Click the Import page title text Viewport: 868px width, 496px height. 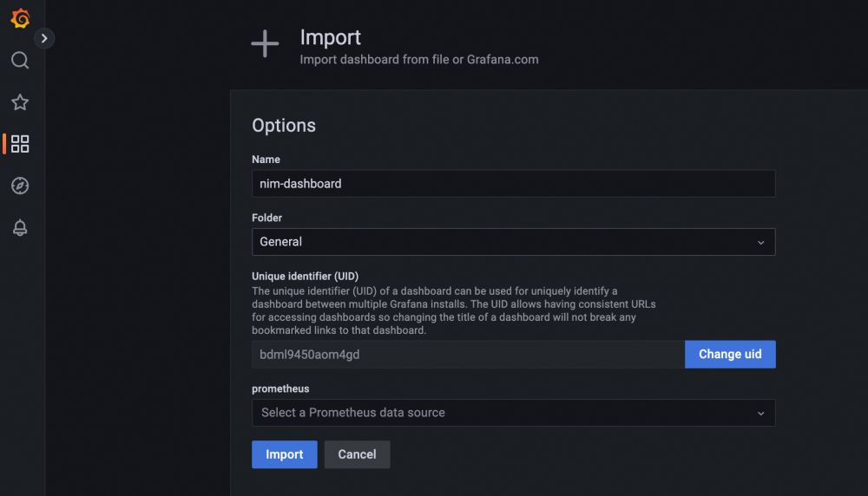[x=331, y=37]
